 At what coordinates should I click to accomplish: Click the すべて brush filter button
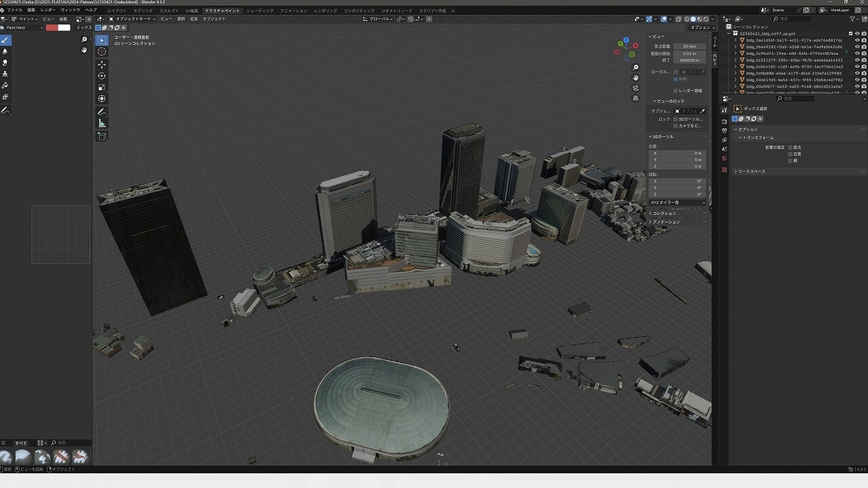(21, 443)
